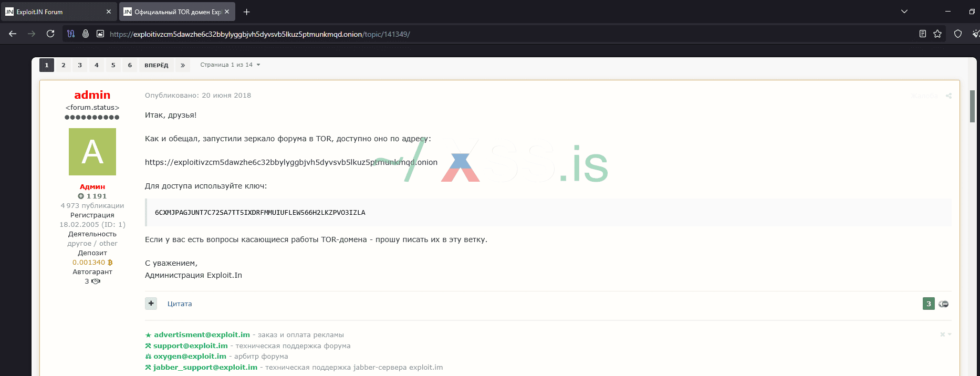Image resolution: width=980 pixels, height=376 pixels.
Task: Select current page 1 button
Action: pyautogui.click(x=47, y=65)
